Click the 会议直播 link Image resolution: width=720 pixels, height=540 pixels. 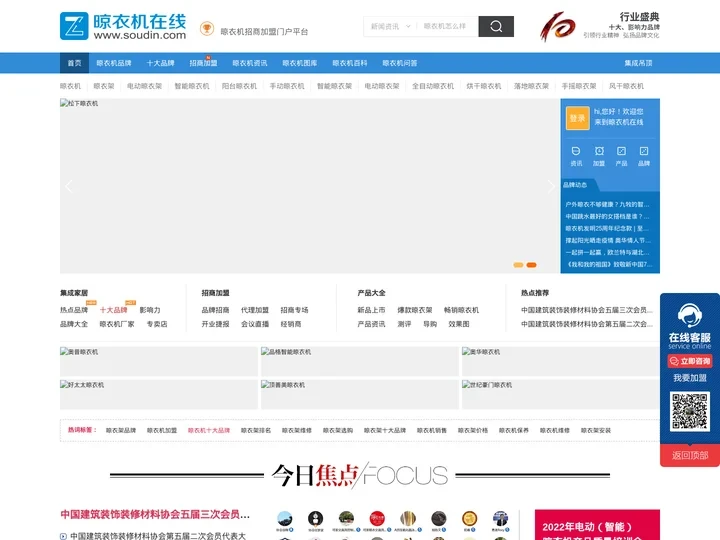(255, 324)
